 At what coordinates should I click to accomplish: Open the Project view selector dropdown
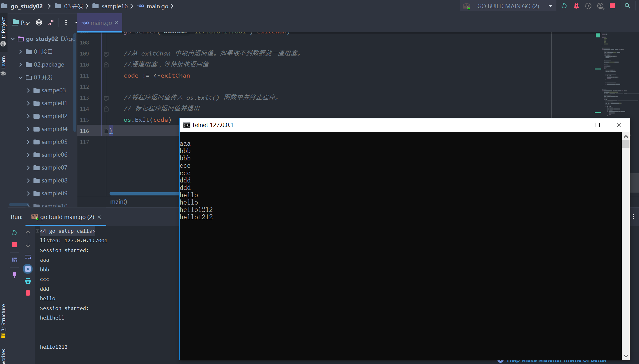click(x=21, y=22)
